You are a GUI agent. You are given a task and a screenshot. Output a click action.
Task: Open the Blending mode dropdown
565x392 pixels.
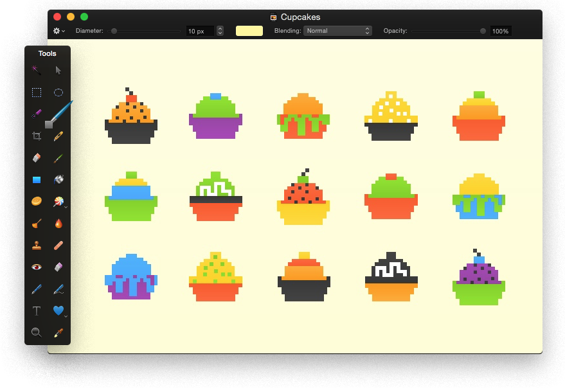(337, 30)
